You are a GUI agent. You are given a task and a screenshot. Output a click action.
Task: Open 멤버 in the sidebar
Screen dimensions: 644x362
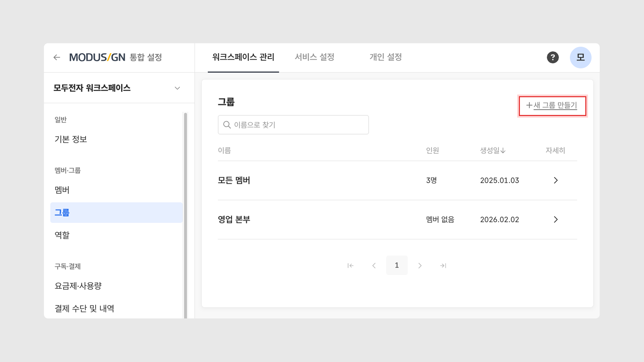tap(62, 190)
